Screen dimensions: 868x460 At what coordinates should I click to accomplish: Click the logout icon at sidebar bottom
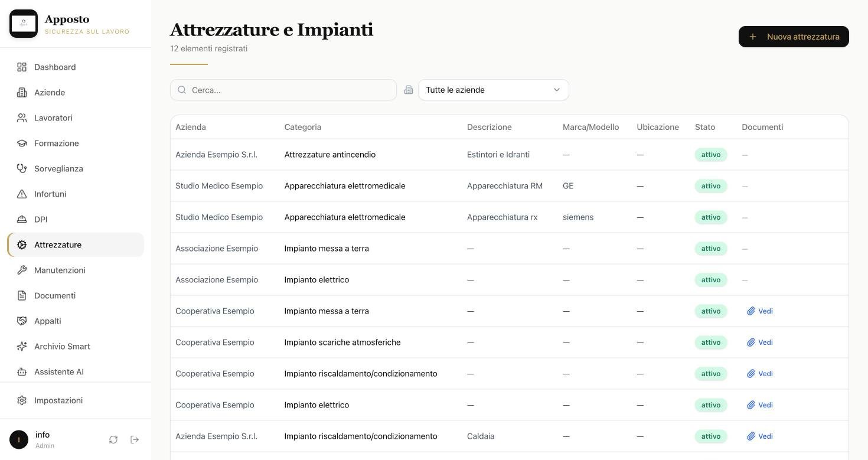(135, 439)
